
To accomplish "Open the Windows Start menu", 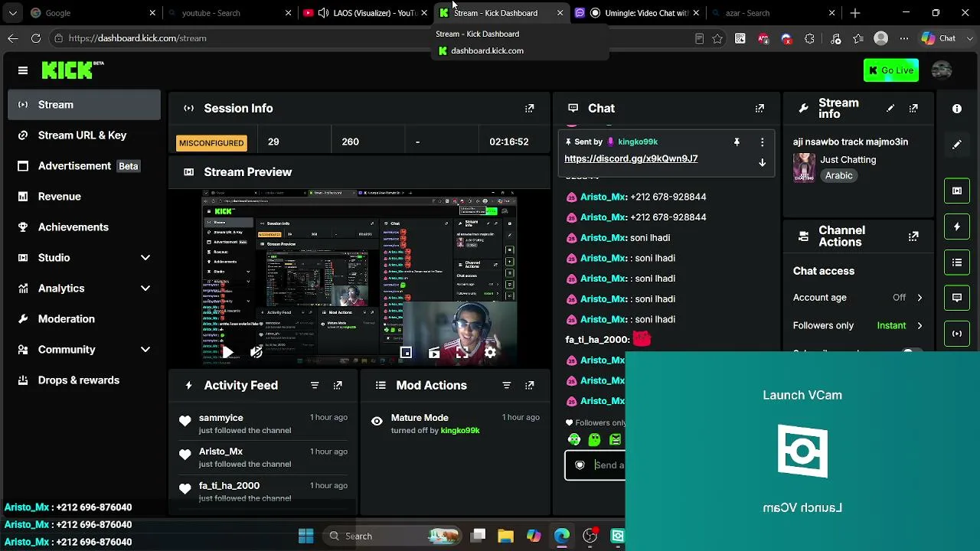I will (305, 536).
